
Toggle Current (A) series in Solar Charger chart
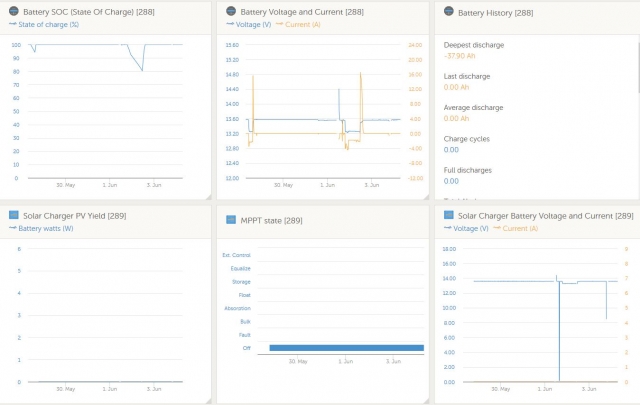click(x=516, y=228)
